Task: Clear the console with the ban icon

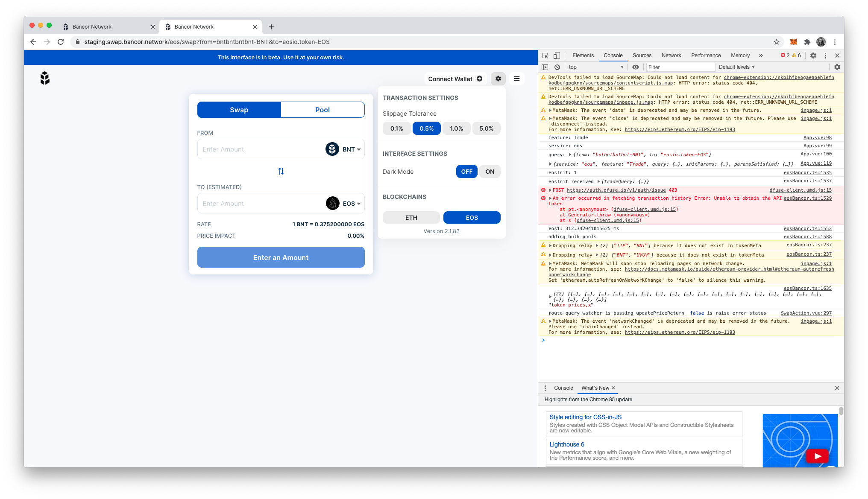Action: click(x=557, y=67)
